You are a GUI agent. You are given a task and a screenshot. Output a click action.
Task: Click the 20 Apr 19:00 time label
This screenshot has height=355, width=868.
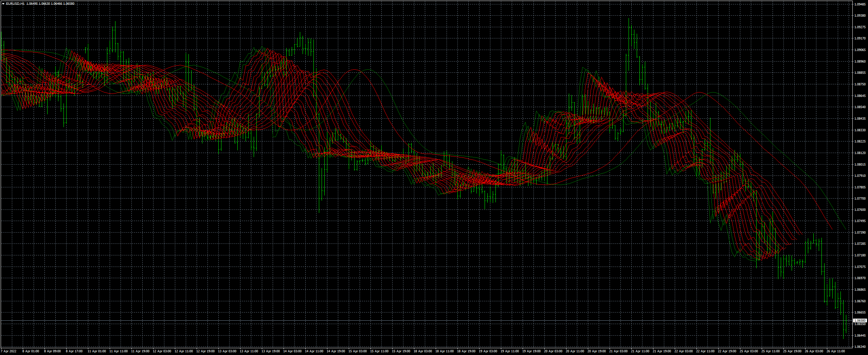(597, 351)
